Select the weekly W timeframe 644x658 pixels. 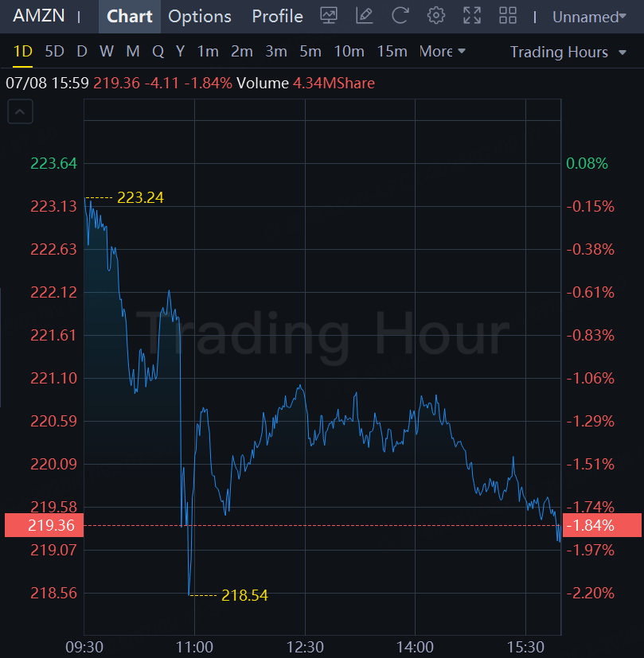coord(107,52)
